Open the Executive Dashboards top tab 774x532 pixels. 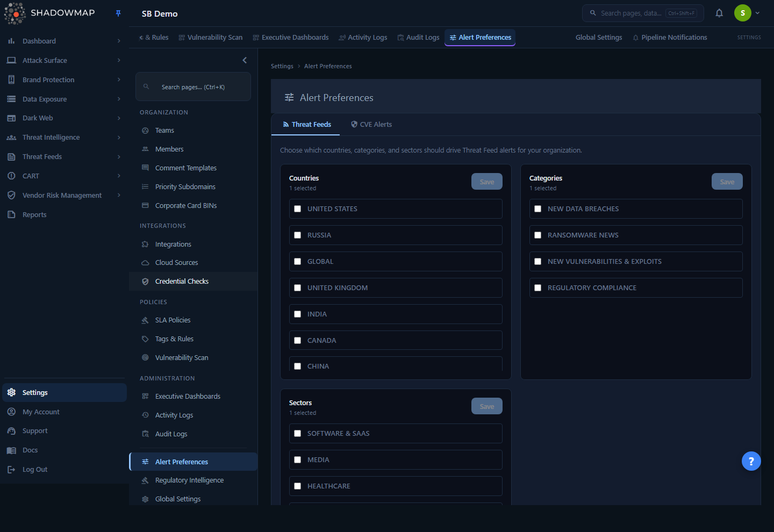[x=291, y=37]
